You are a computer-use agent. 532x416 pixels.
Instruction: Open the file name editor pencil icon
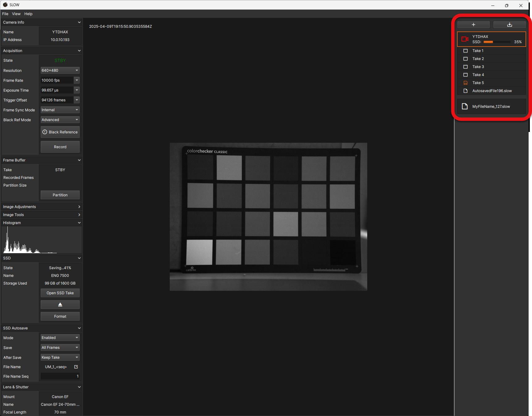(76, 367)
